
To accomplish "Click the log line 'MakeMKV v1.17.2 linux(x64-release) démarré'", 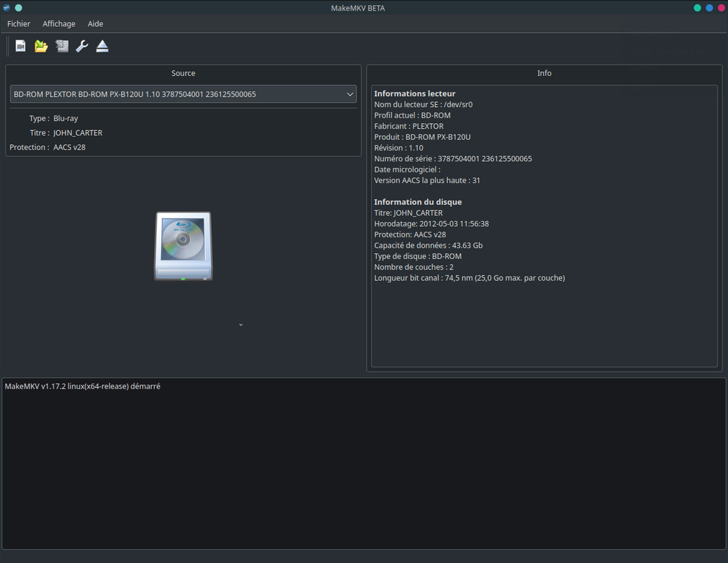I will [82, 386].
